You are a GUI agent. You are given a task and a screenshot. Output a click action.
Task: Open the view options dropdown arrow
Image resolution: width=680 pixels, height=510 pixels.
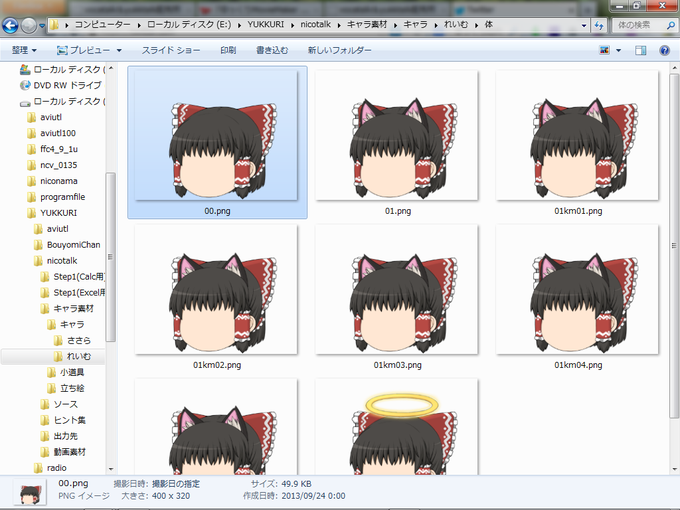(618, 50)
